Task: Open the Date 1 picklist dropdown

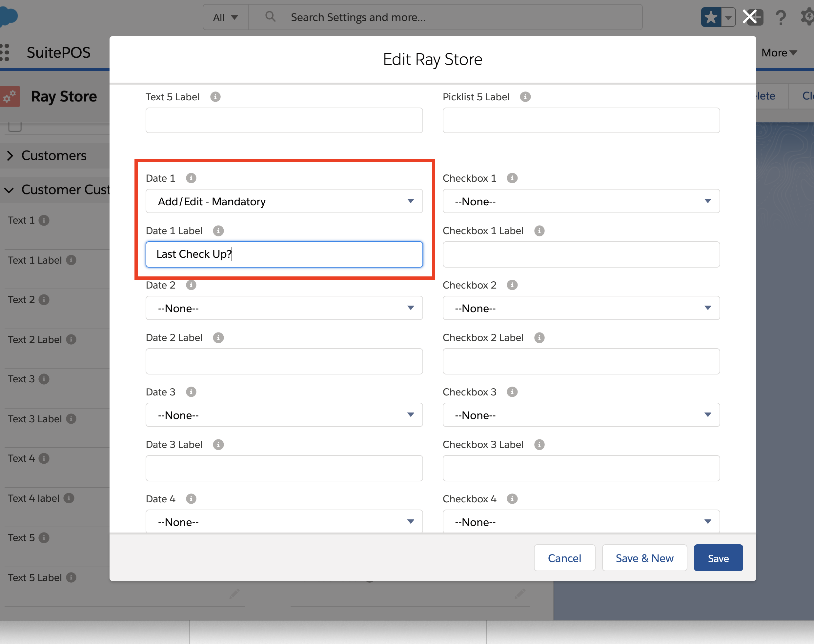Action: tap(284, 201)
